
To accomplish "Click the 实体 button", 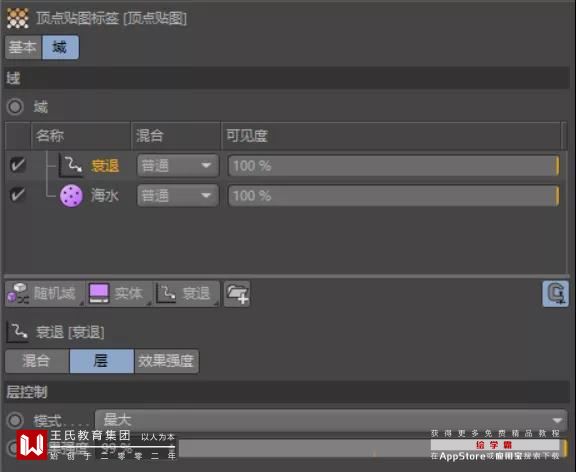I will 119,294.
